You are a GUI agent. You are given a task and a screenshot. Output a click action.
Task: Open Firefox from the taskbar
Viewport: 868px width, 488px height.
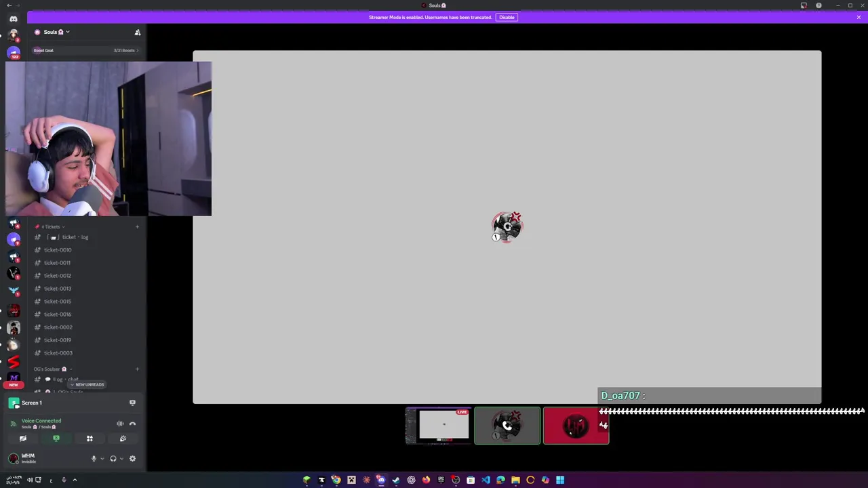pyautogui.click(x=426, y=480)
